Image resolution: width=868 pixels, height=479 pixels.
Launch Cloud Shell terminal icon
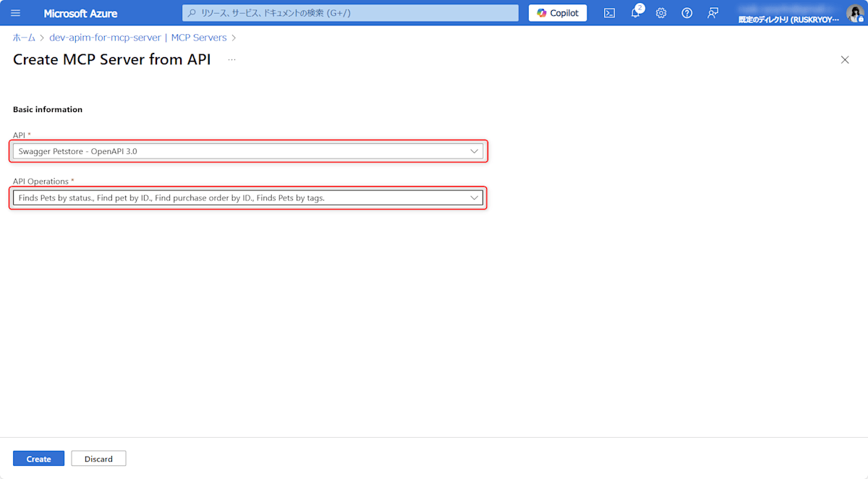pos(610,13)
